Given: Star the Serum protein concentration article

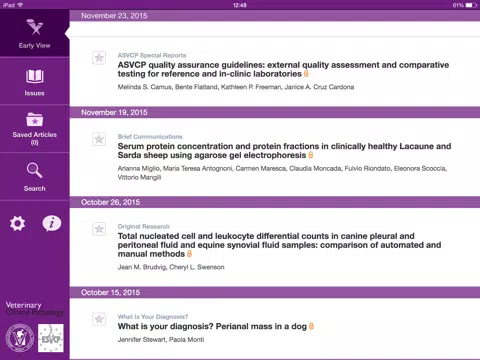Looking at the screenshot, I should [99, 139].
